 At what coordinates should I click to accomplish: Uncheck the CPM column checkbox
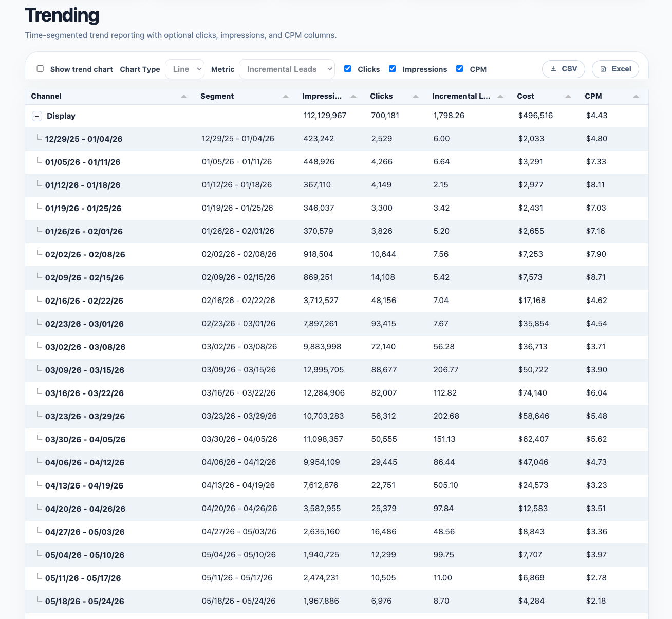tap(460, 69)
